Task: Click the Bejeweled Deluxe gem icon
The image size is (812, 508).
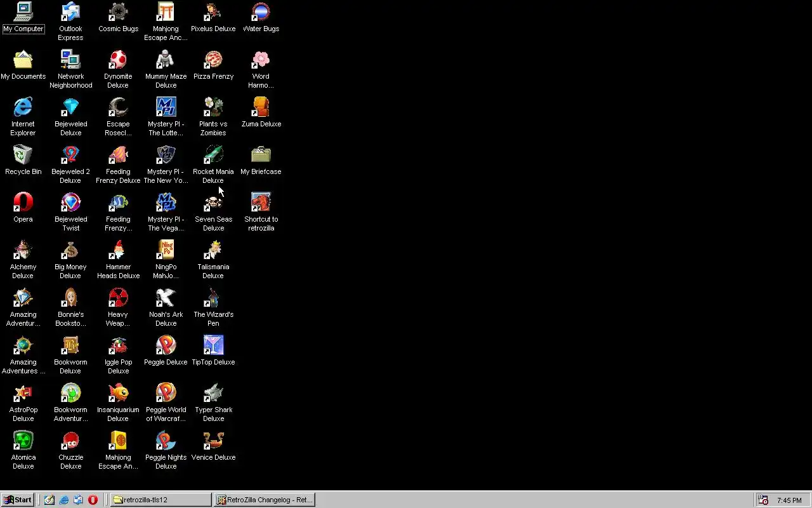Action: pos(70,107)
